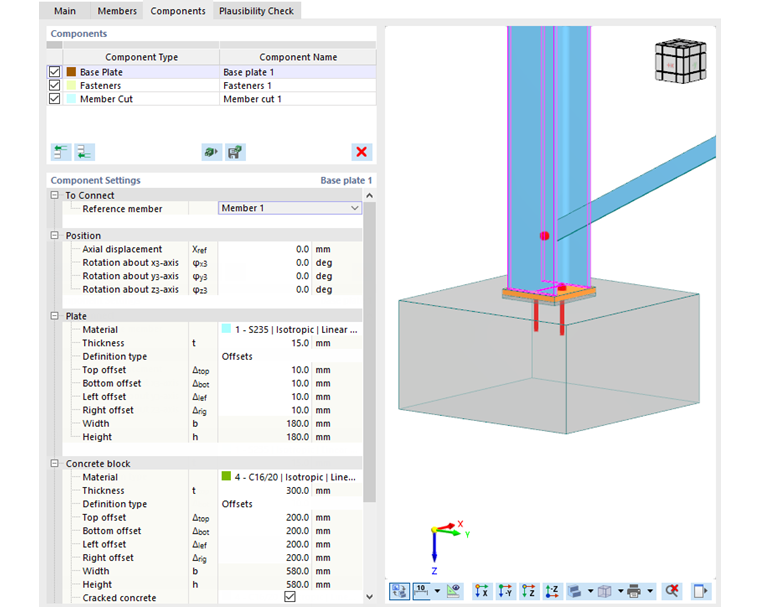The image size is (760, 607).
Task: Click the yellow Fasteners color swatch
Action: pyautogui.click(x=71, y=85)
